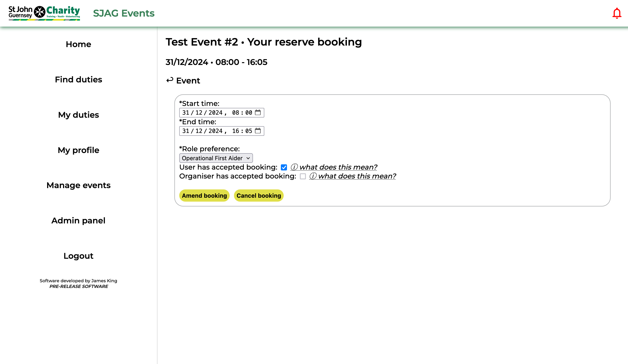Expand the Role preference dropdown
This screenshot has width=628, height=364.
pyautogui.click(x=216, y=158)
